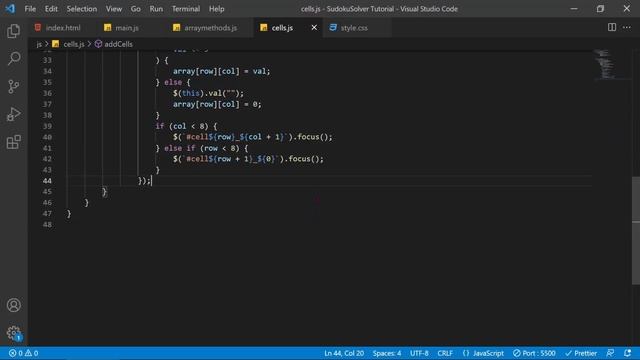The height and width of the screenshot is (360, 640).
Task: Click Ln 44, Col 20 in status bar
Action: click(x=344, y=353)
